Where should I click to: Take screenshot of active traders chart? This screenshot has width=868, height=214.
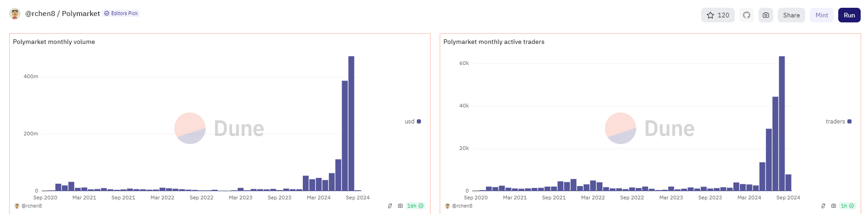(x=834, y=206)
